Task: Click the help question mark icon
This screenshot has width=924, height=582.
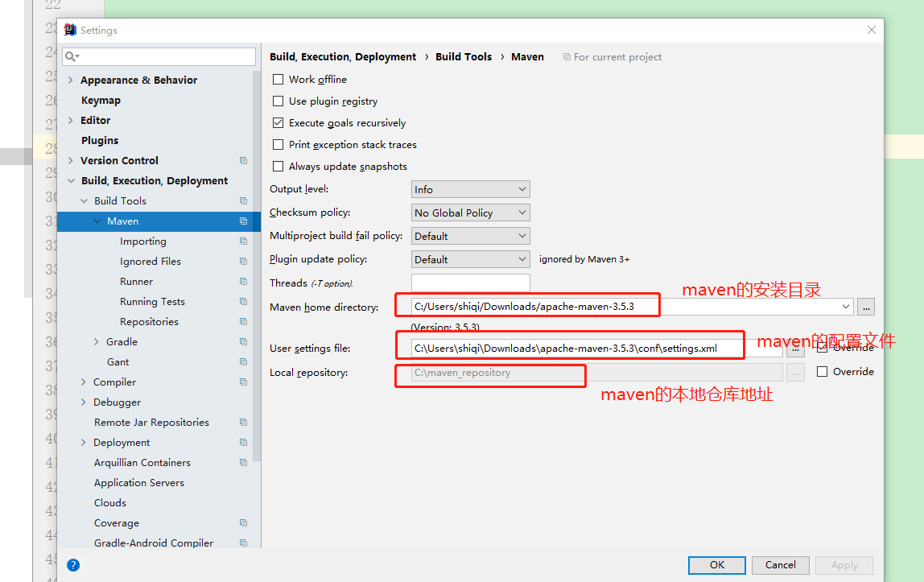Action: point(73,565)
